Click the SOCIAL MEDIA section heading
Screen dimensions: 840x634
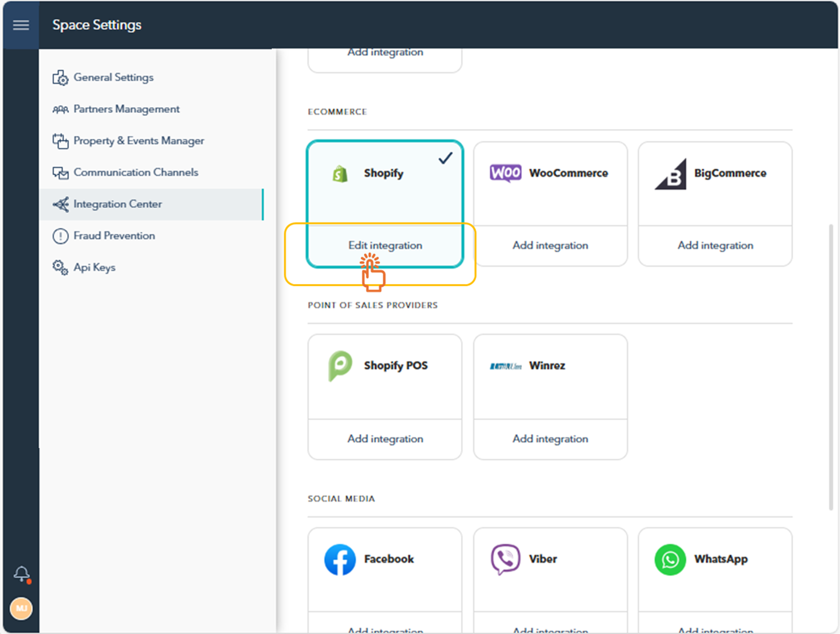click(341, 499)
